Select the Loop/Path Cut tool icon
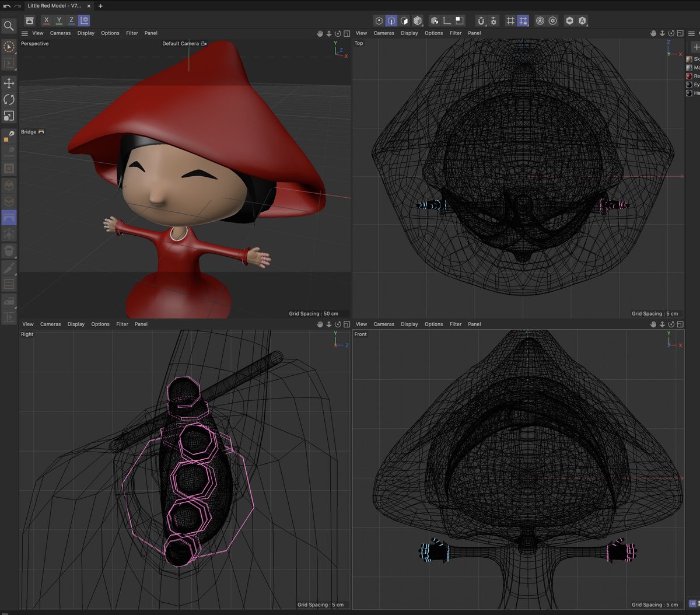 point(9,284)
